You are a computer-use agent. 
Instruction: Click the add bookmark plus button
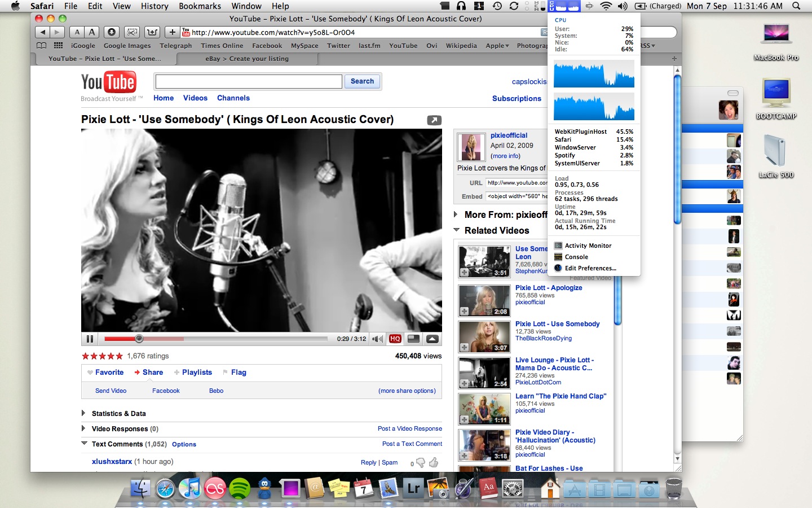click(173, 32)
